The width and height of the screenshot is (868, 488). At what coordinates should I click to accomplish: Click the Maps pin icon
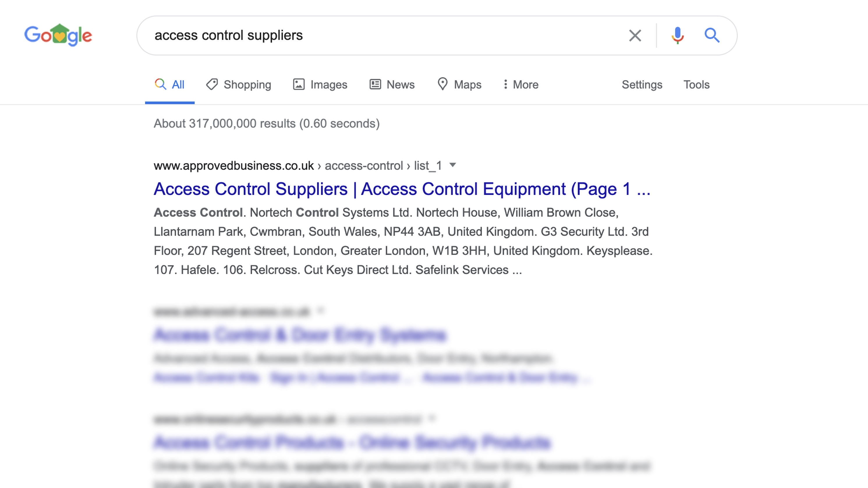click(442, 84)
